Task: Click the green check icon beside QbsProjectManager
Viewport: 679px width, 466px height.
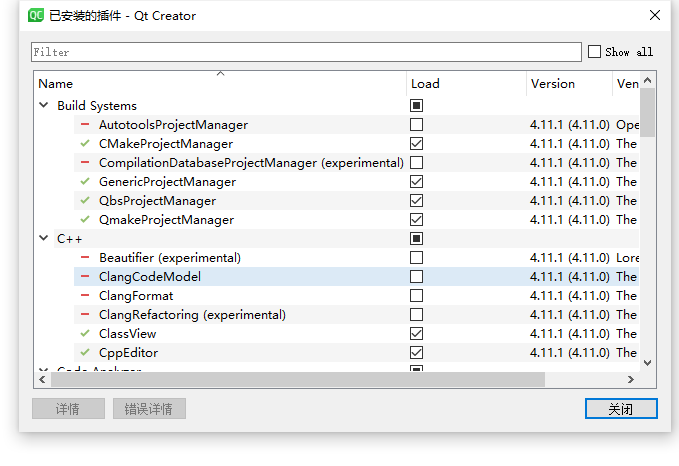Action: click(x=85, y=201)
